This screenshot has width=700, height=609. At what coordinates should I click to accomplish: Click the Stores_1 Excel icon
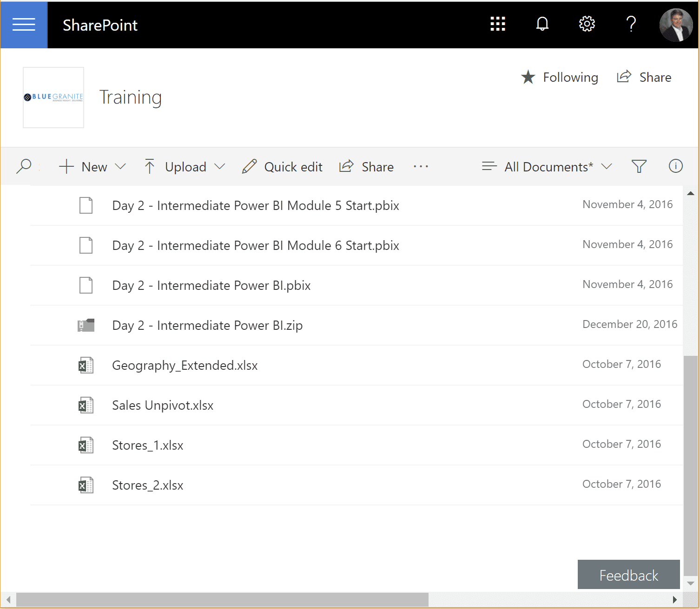(x=86, y=445)
